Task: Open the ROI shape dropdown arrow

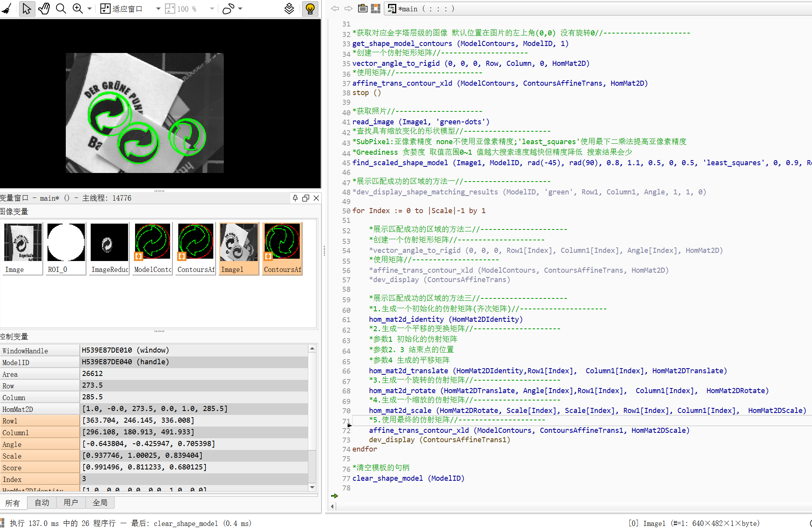Action: tap(240, 9)
